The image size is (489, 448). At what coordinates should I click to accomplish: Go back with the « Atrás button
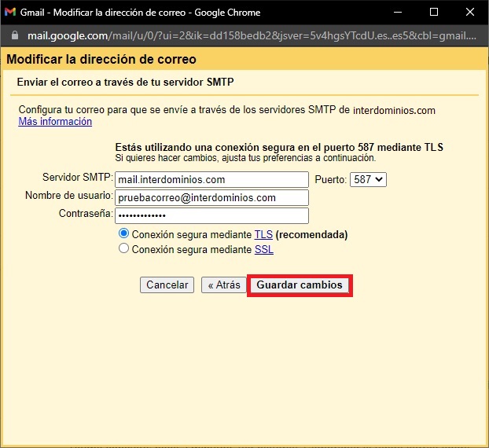pyautogui.click(x=224, y=285)
